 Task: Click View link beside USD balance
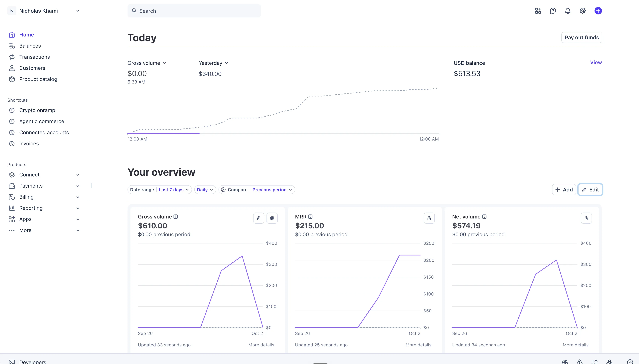(x=596, y=63)
